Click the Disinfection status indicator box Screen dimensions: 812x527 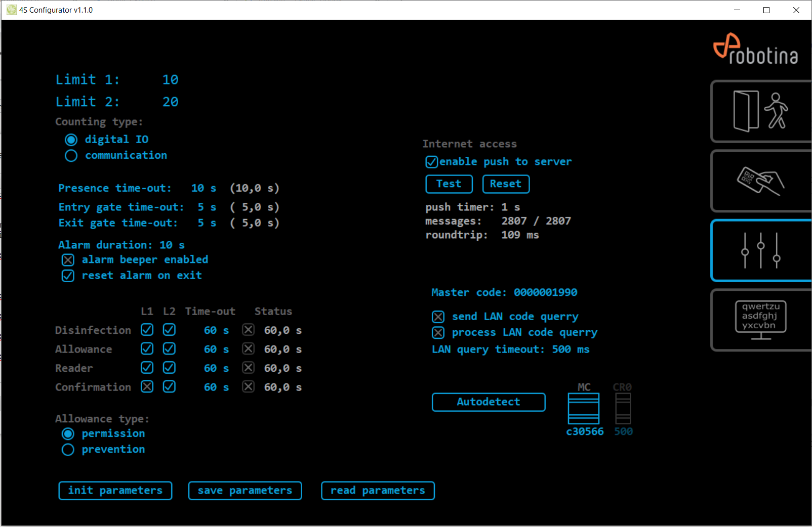point(248,330)
